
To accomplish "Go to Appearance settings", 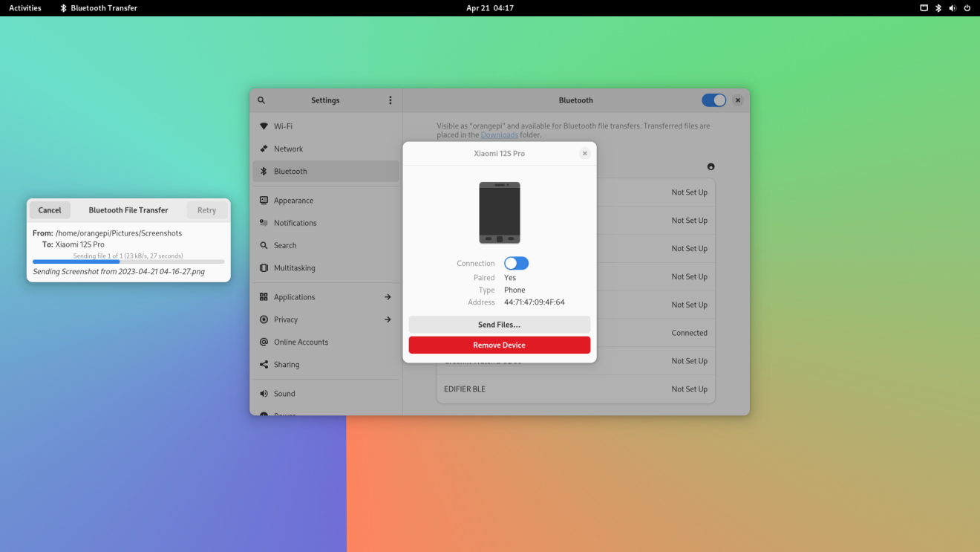I will click(x=326, y=201).
